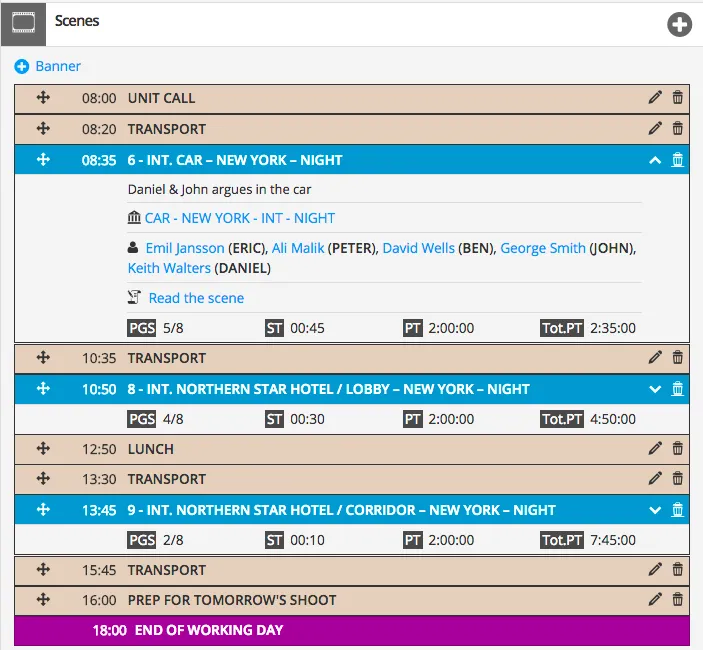
Task: Open Keith Walters' profile link
Action: click(x=169, y=268)
